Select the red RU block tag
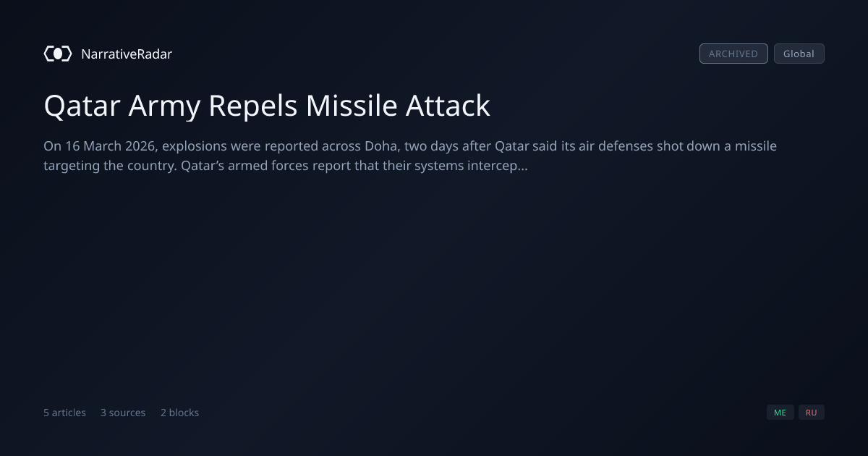The height and width of the screenshot is (456, 868). pos(811,413)
